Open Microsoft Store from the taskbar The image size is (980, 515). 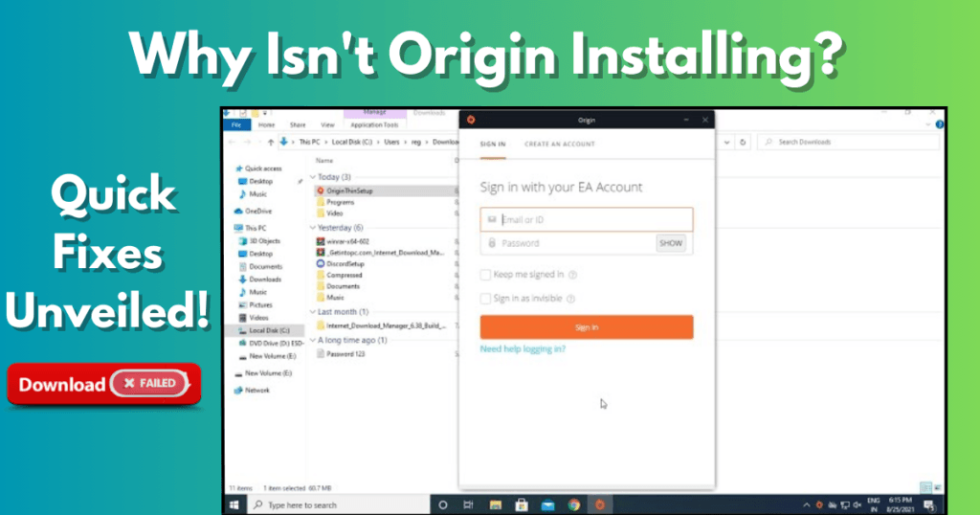(x=522, y=505)
